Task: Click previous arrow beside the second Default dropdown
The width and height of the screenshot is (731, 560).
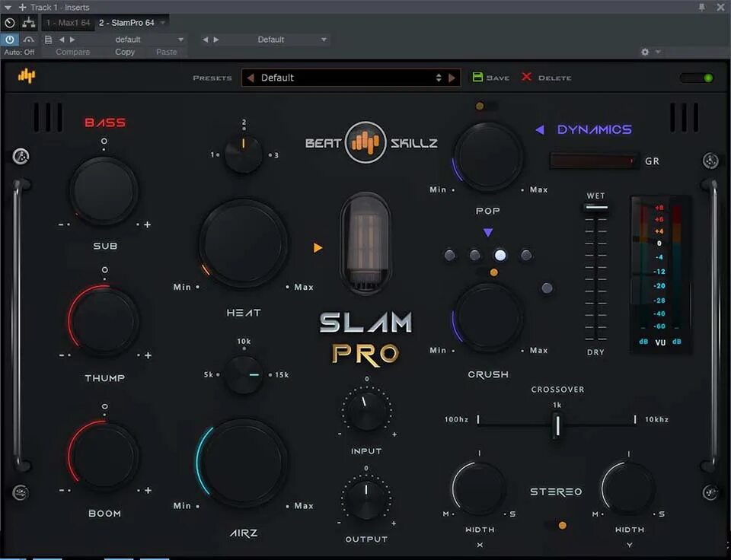Action: point(205,40)
